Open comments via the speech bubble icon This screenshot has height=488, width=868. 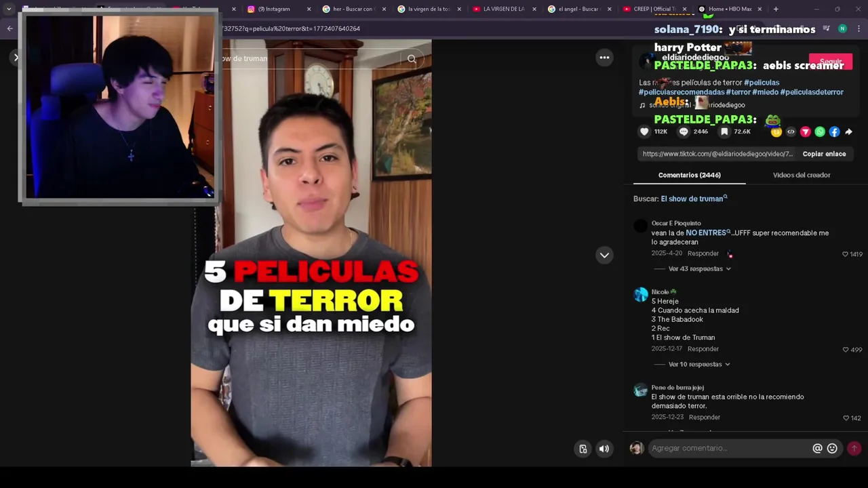(684, 131)
